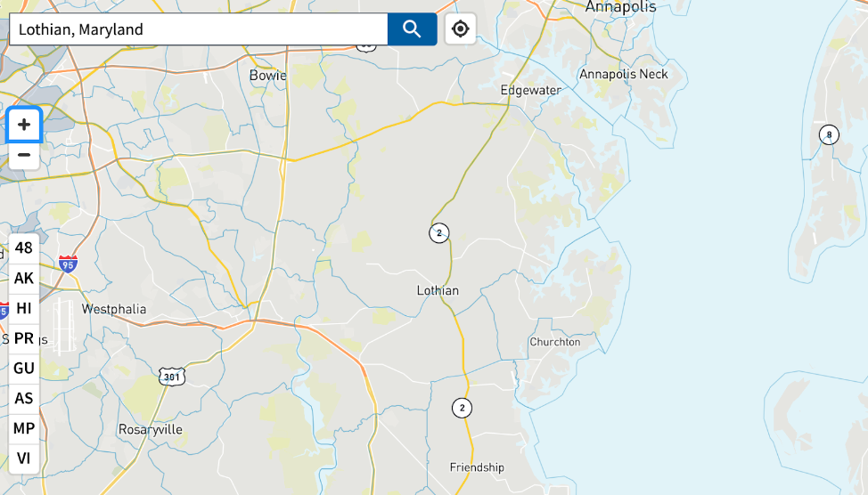Click the Lothian place label on map
The image size is (868, 495).
(x=438, y=290)
